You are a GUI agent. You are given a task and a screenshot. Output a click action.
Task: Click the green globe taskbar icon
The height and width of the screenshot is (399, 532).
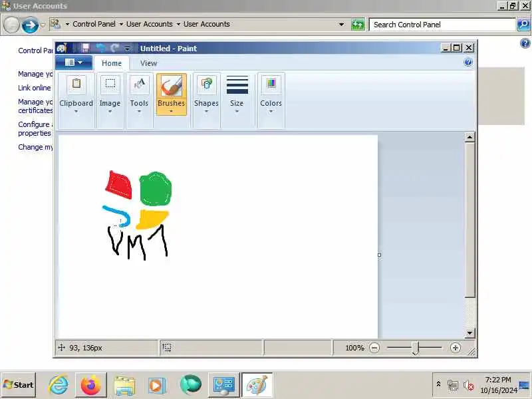(x=191, y=385)
